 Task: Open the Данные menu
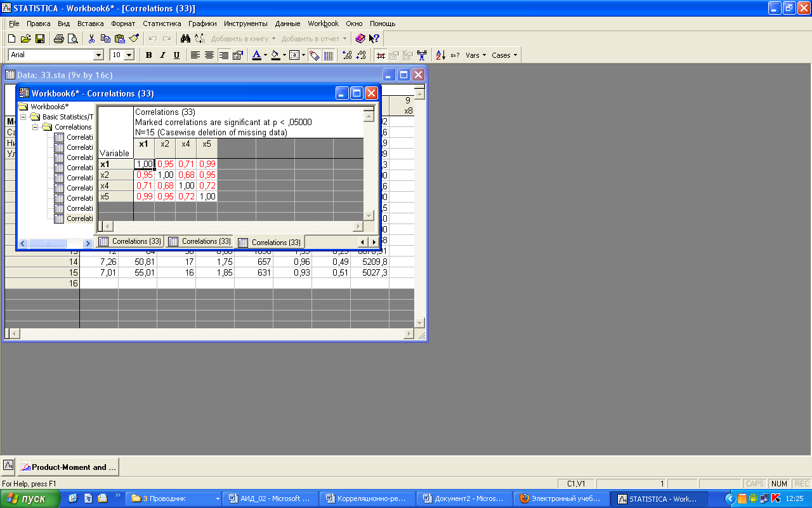pos(287,23)
